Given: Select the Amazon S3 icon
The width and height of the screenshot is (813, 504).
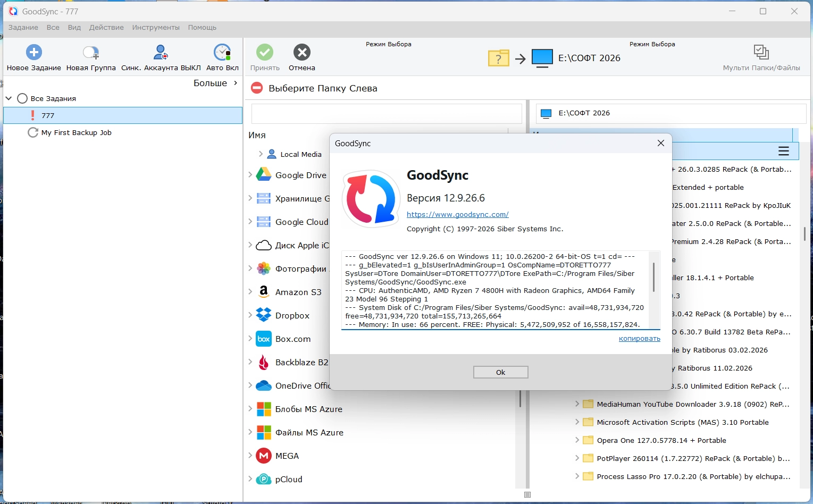Looking at the screenshot, I should [x=264, y=292].
